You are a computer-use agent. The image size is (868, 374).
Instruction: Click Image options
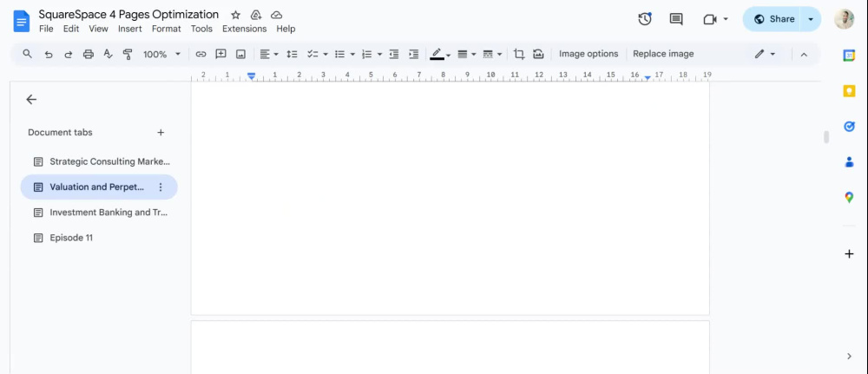(x=589, y=54)
